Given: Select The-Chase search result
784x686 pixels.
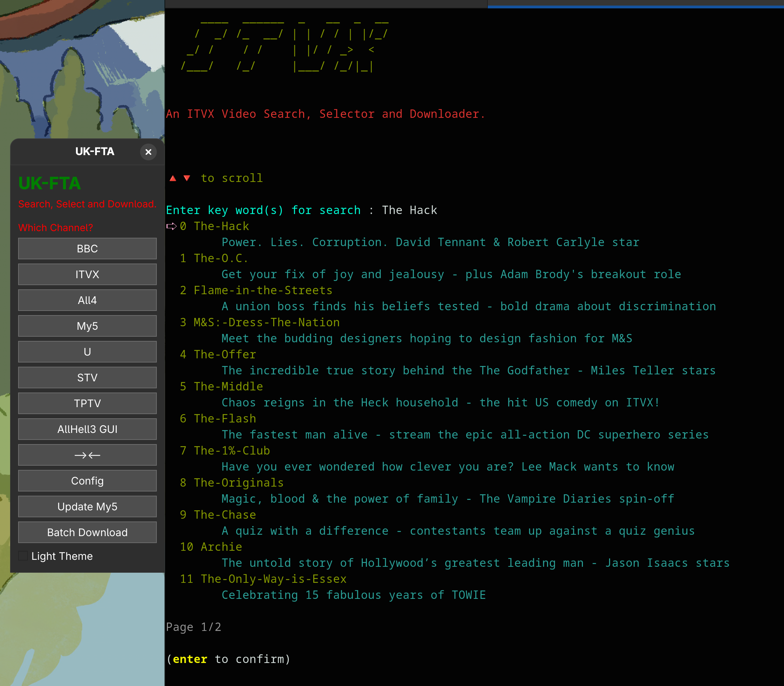Looking at the screenshot, I should 225,515.
